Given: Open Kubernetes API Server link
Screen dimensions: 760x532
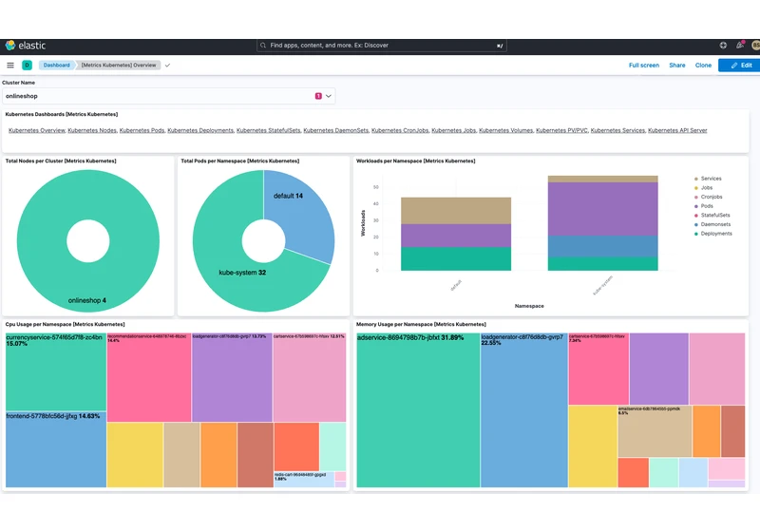Looking at the screenshot, I should click(677, 130).
